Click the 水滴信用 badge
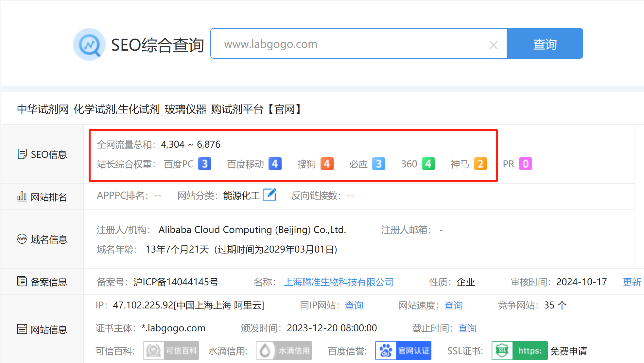644x363 pixels. pos(284,351)
